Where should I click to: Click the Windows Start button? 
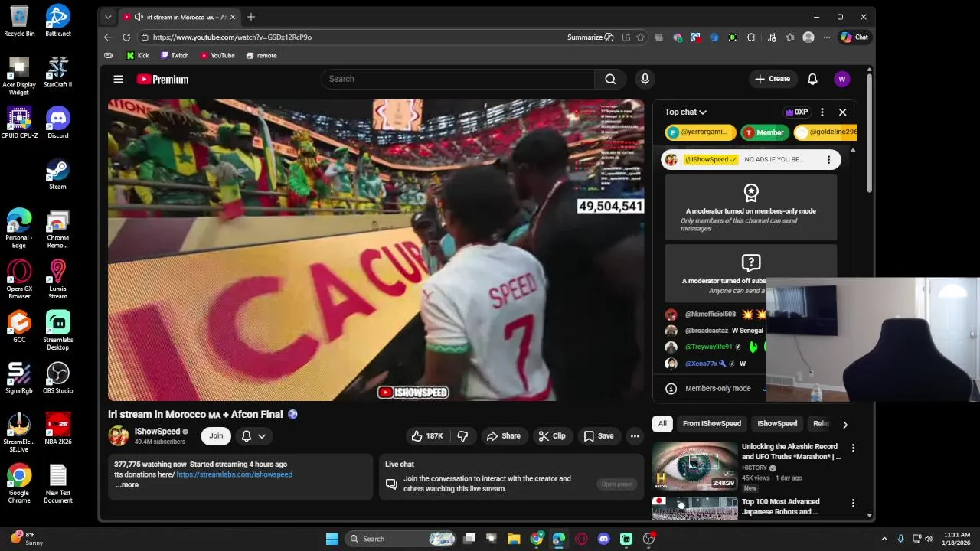pyautogui.click(x=332, y=539)
